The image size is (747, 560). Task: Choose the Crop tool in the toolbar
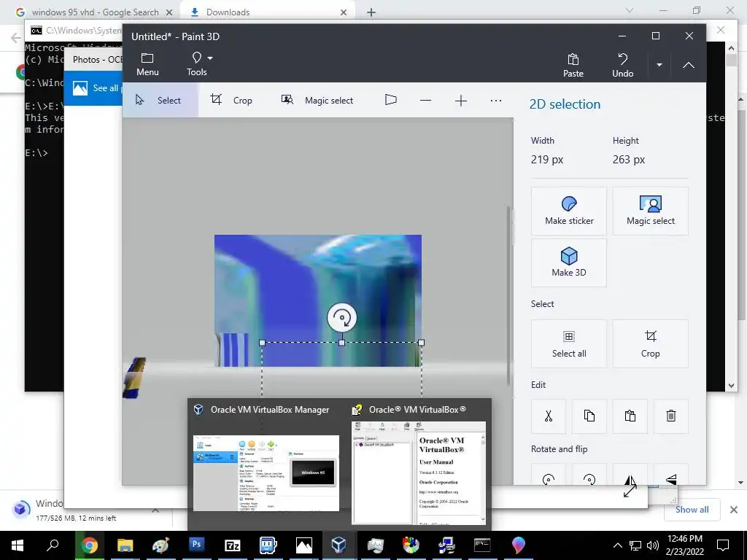(231, 100)
